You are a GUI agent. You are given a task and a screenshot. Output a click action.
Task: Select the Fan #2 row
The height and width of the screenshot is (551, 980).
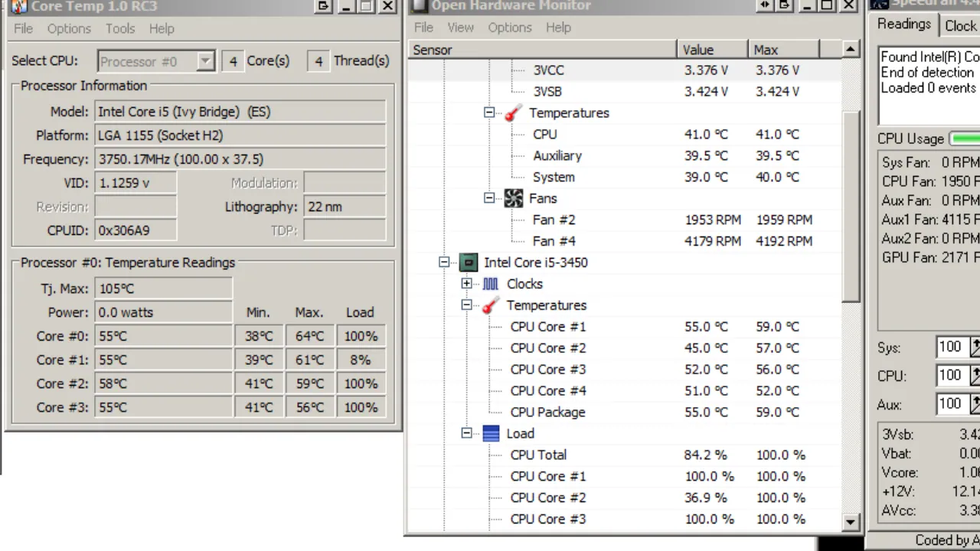(x=623, y=220)
